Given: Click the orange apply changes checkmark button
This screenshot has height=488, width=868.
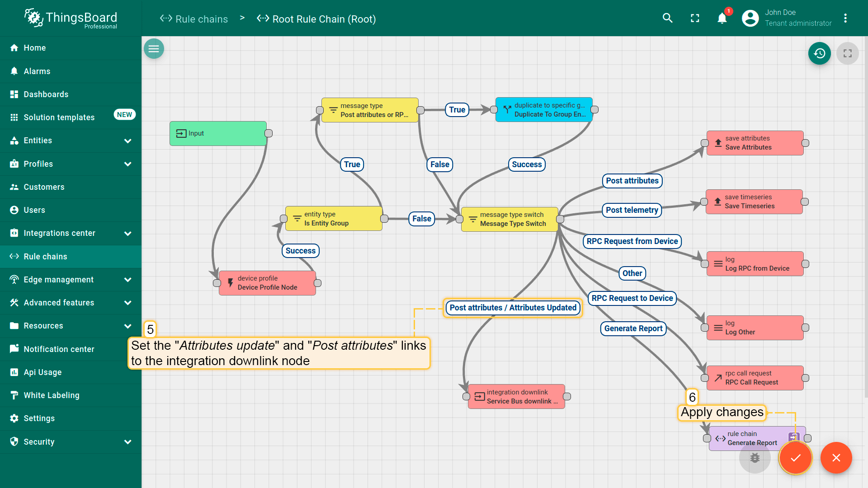Looking at the screenshot, I should [x=795, y=458].
